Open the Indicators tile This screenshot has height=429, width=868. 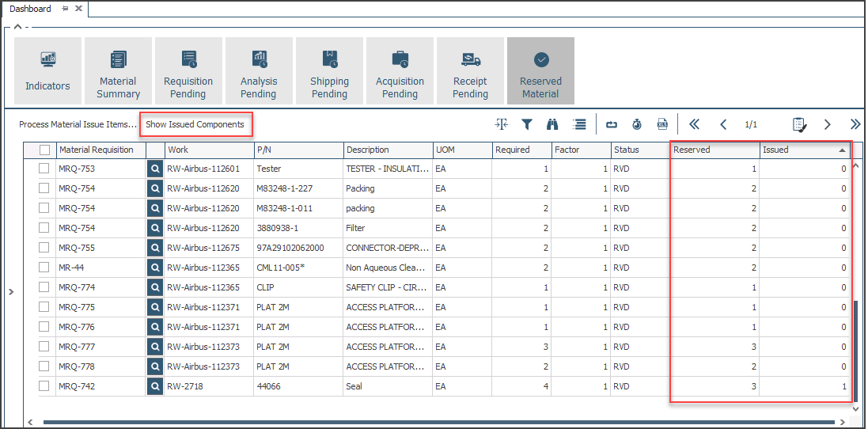[47, 71]
